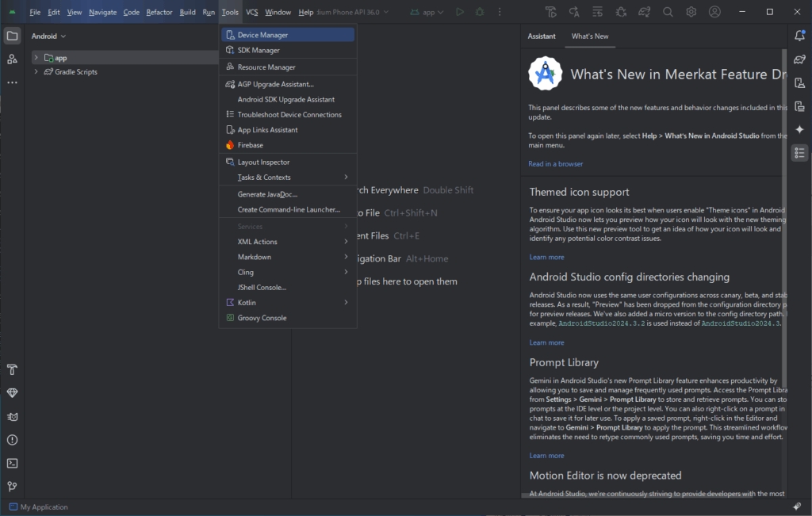The width and height of the screenshot is (812, 516).
Task: Select SDK Manager from Tools menu
Action: pyautogui.click(x=288, y=50)
